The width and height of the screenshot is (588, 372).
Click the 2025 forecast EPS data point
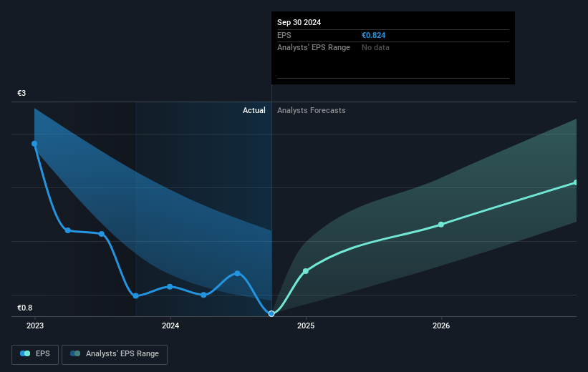pos(306,271)
